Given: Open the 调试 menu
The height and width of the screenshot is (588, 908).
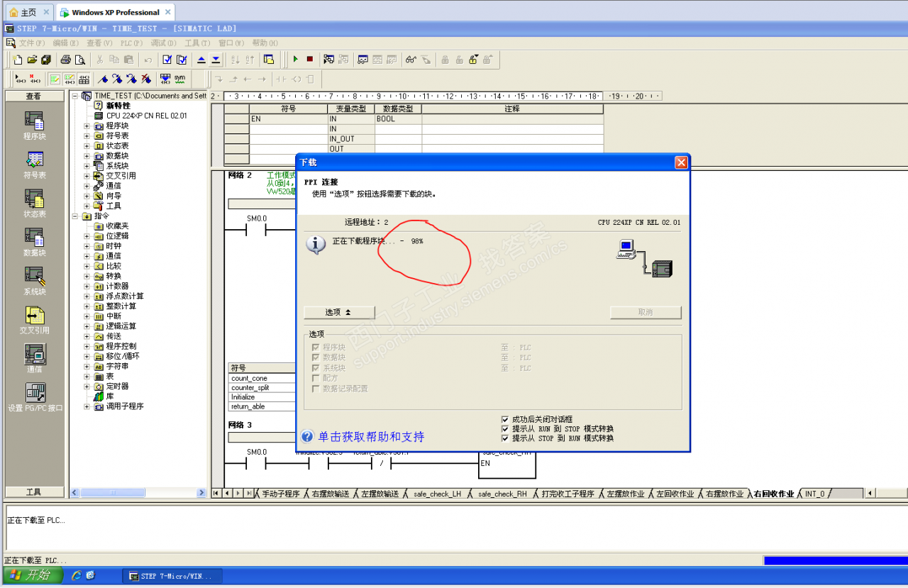Looking at the screenshot, I should tap(162, 43).
